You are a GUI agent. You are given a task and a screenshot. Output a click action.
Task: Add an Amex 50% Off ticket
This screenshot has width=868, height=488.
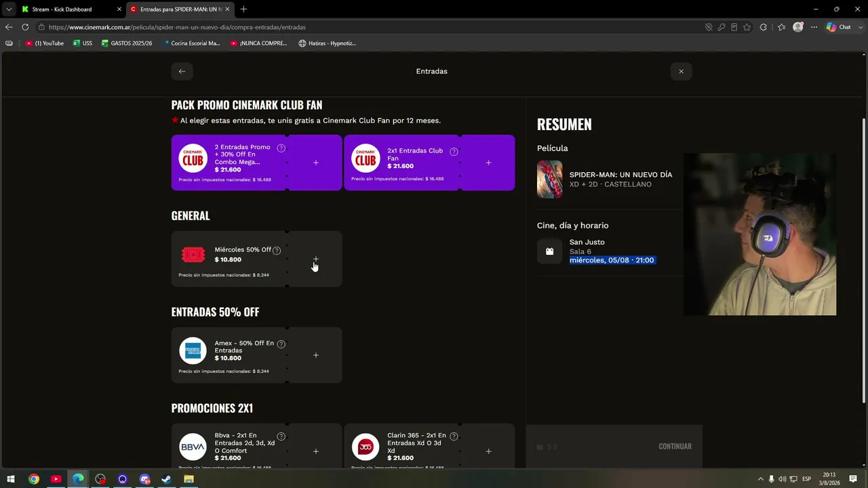click(316, 355)
